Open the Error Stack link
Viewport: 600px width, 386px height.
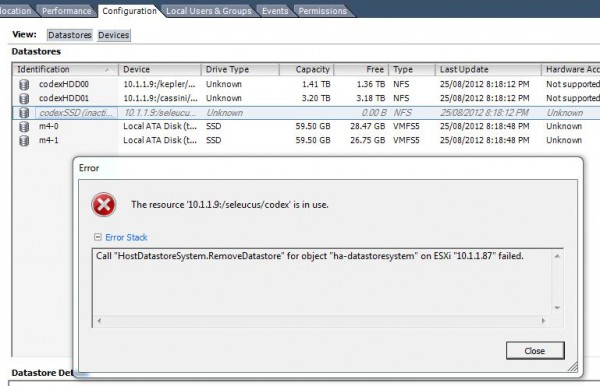[126, 238]
